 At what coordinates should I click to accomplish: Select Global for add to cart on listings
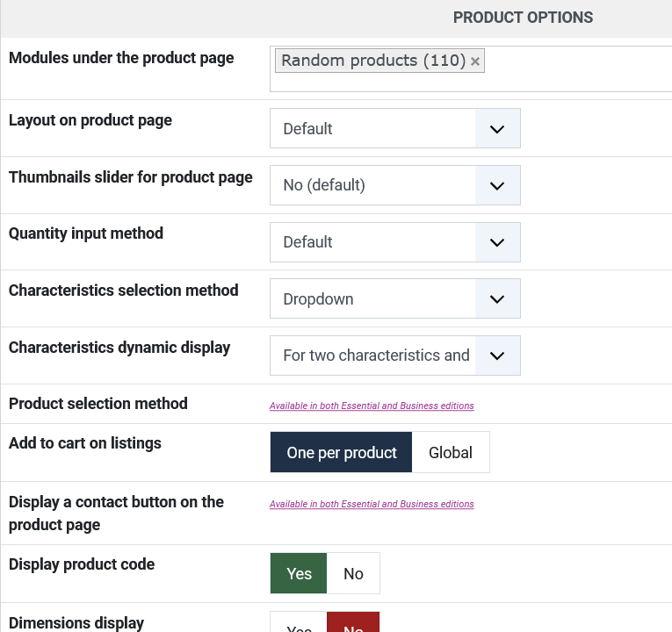[450, 453]
